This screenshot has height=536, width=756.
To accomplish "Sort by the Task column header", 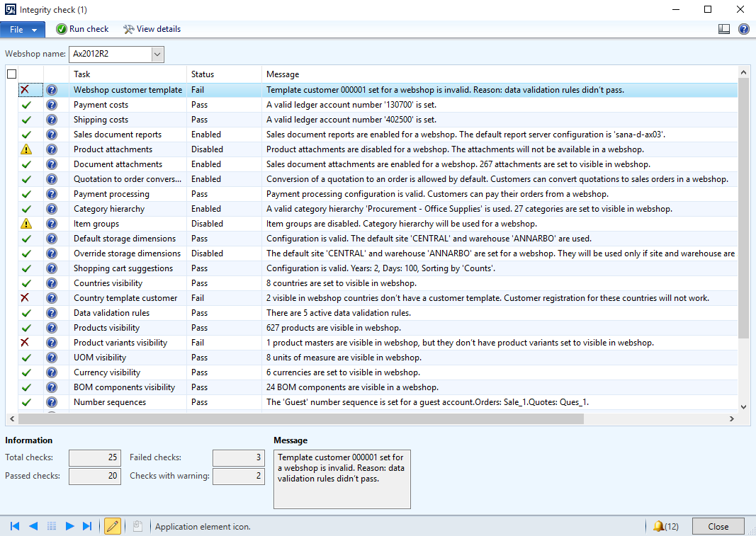I will 128,74.
